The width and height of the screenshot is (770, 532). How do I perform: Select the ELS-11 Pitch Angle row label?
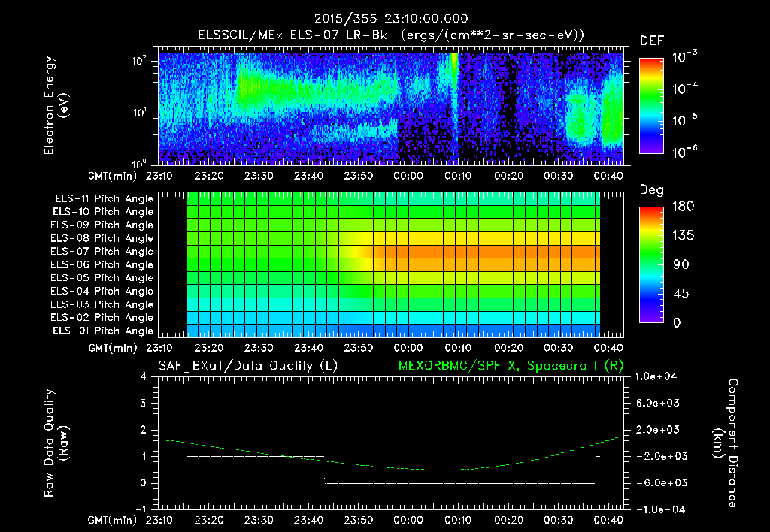[104, 199]
